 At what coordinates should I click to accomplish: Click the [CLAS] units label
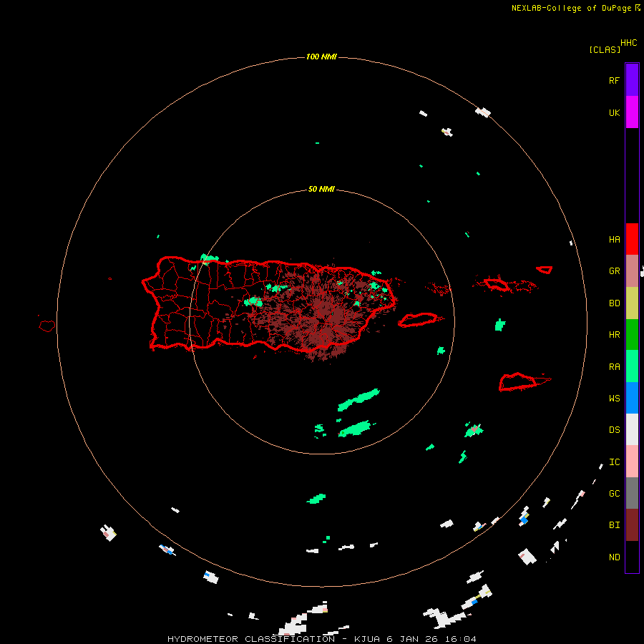coord(605,49)
